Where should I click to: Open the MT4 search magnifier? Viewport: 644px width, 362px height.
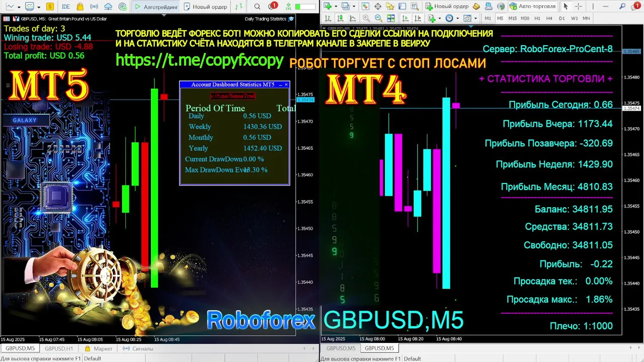622,6
